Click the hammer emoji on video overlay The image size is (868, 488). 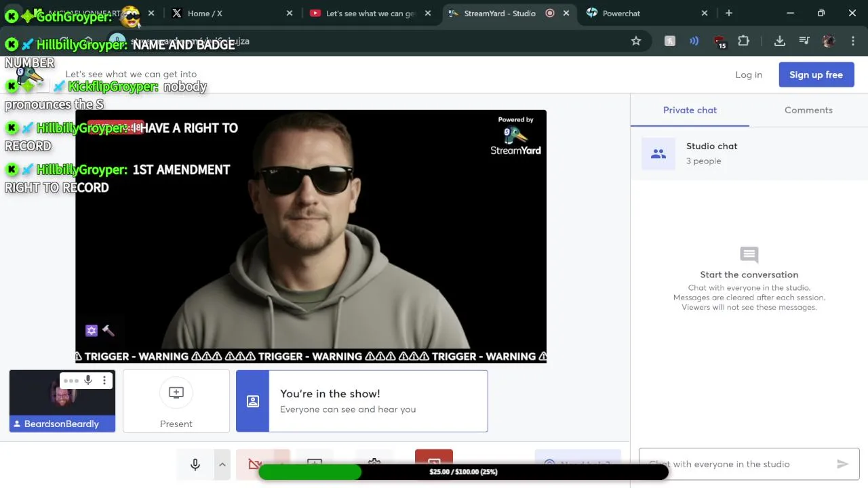(x=108, y=330)
